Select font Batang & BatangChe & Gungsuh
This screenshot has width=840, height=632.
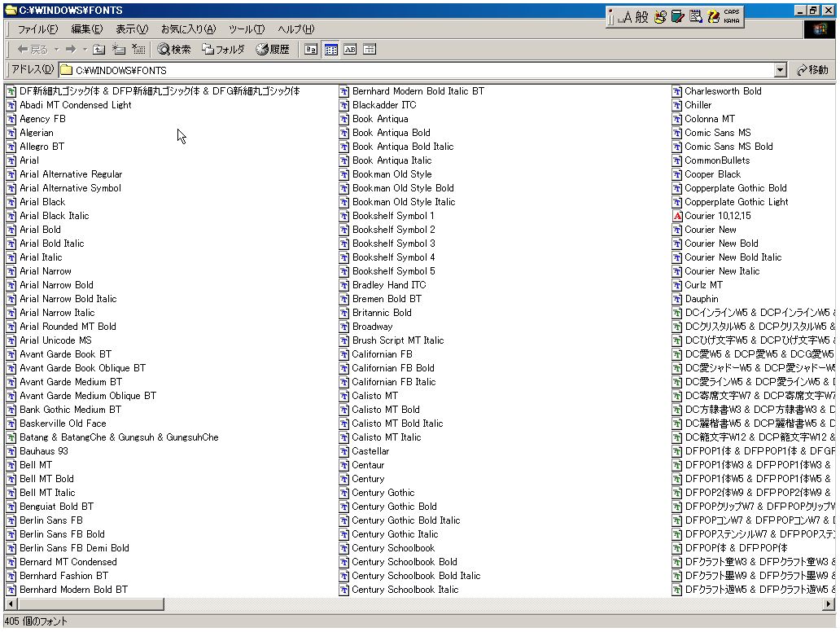click(x=119, y=437)
